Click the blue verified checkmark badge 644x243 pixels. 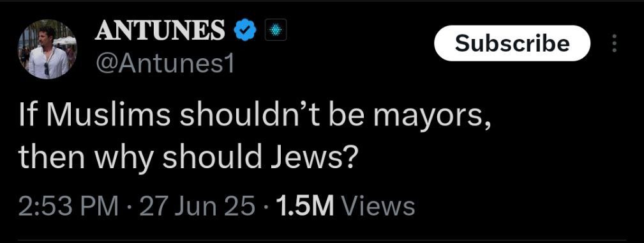pos(245,31)
